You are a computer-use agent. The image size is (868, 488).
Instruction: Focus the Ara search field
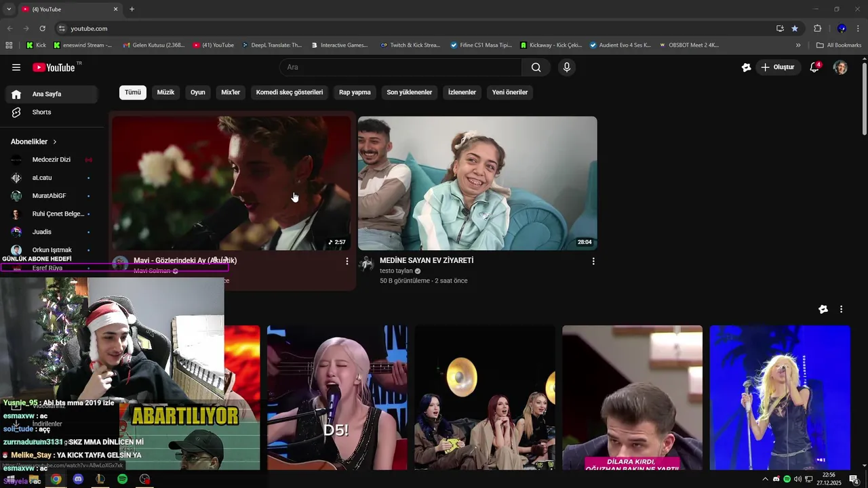[x=400, y=67]
